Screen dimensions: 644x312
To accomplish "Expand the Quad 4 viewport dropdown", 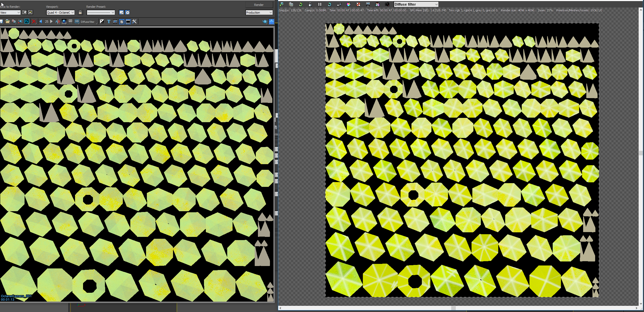I will (x=60, y=12).
